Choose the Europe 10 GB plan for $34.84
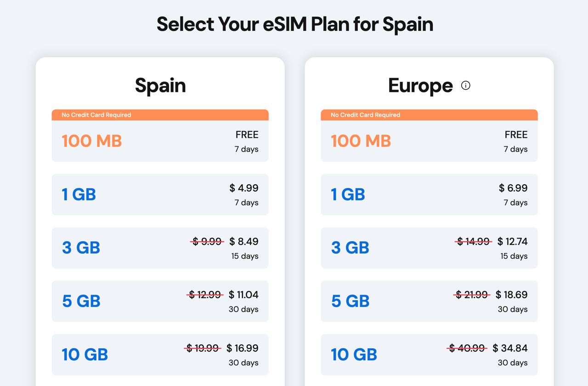This screenshot has width=588, height=386. click(x=429, y=354)
